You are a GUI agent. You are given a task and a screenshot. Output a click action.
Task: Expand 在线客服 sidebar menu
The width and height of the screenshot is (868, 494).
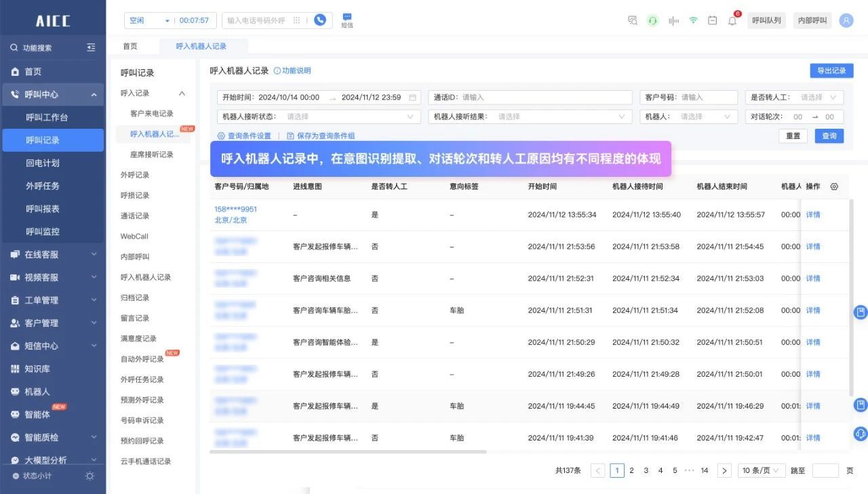[53, 254]
